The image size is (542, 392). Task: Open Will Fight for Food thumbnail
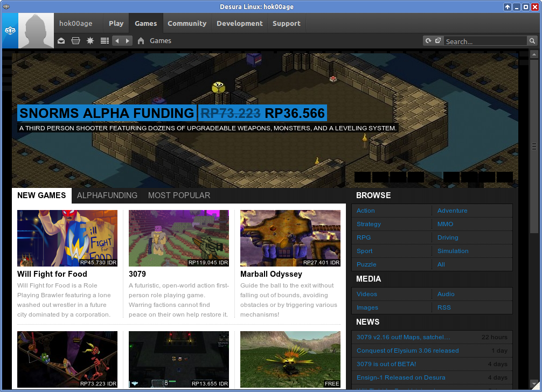(x=67, y=239)
